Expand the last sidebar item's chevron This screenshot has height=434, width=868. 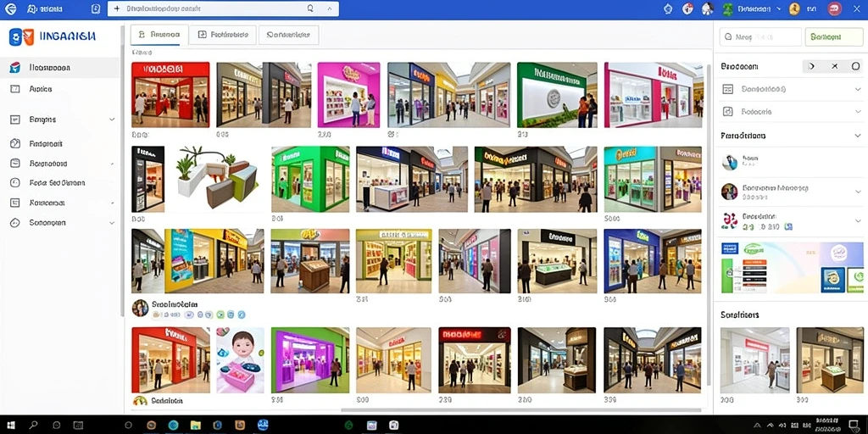(x=112, y=223)
